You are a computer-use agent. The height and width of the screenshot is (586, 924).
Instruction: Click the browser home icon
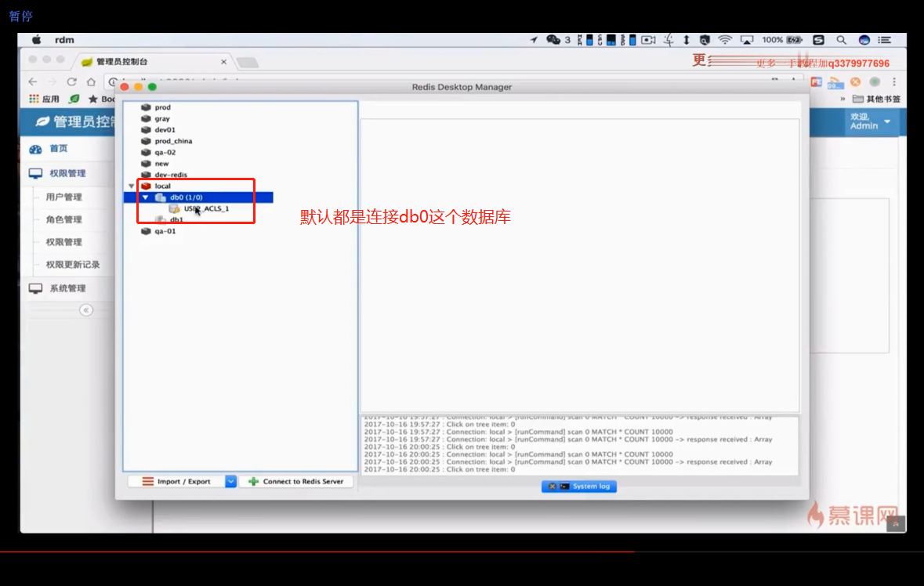click(91, 81)
